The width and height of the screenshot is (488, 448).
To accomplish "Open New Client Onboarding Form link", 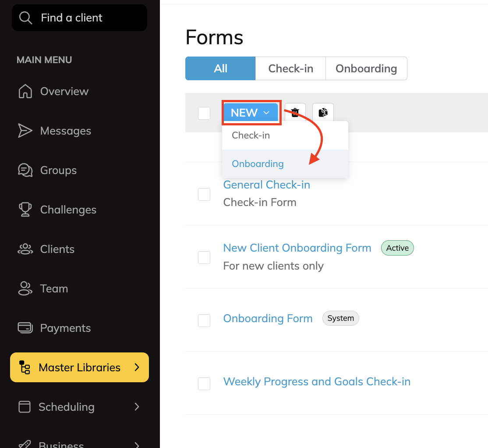I will (x=297, y=248).
